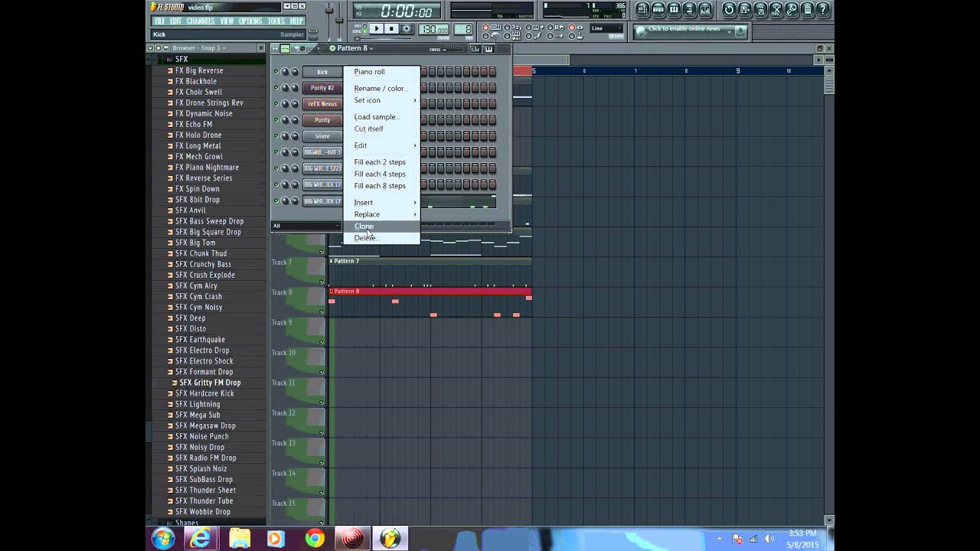980x551 pixels.
Task: Click the folder icon beside FX Big Reverse
Action: [170, 70]
